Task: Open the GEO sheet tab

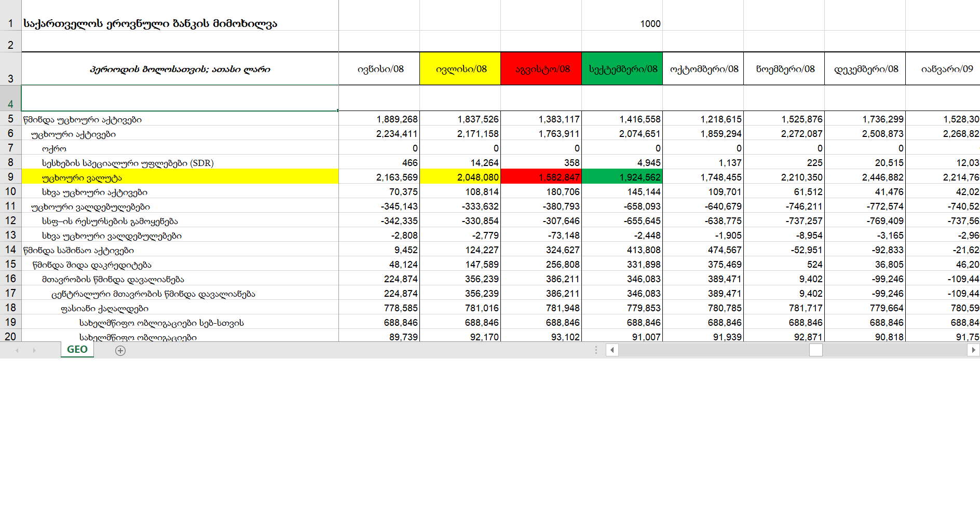Action: [x=77, y=350]
